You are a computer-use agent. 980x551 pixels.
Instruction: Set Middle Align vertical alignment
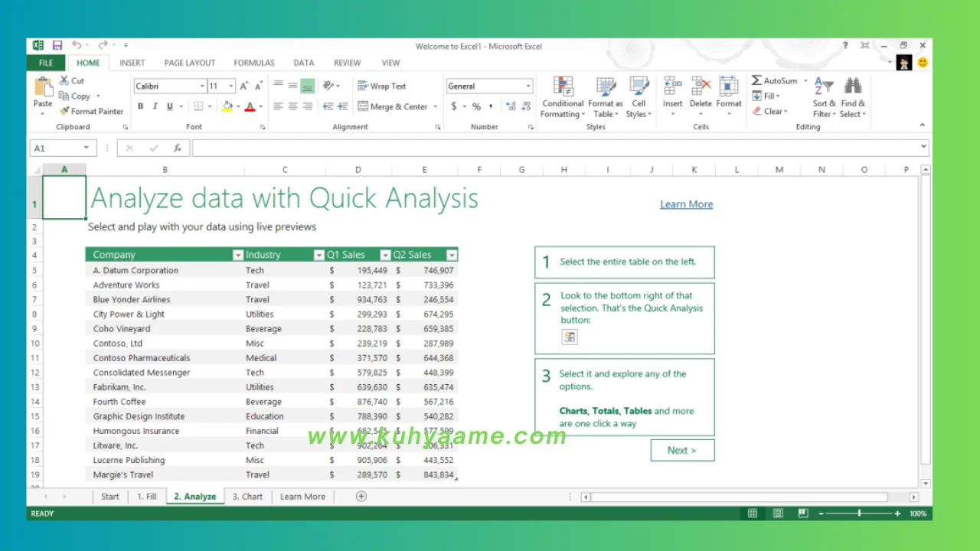point(293,86)
